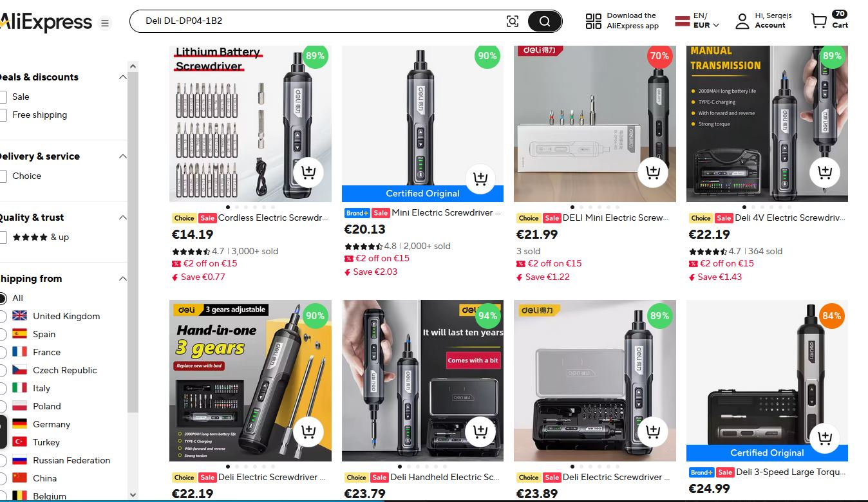The height and width of the screenshot is (502, 868).
Task: Check the Choice delivery filter
Action: (2, 176)
